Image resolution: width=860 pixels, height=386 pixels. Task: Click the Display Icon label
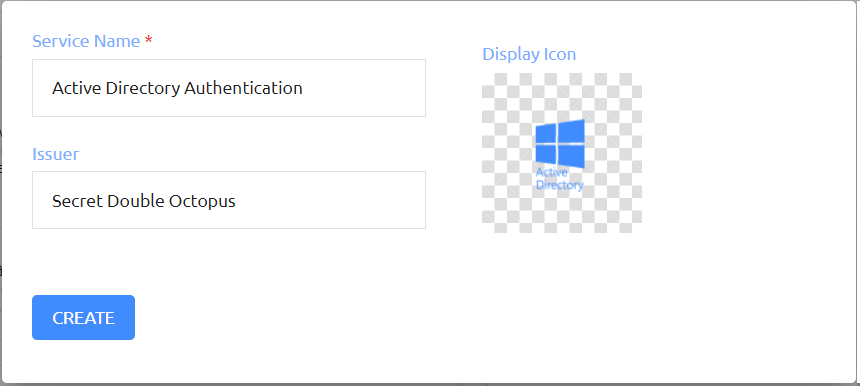529,54
